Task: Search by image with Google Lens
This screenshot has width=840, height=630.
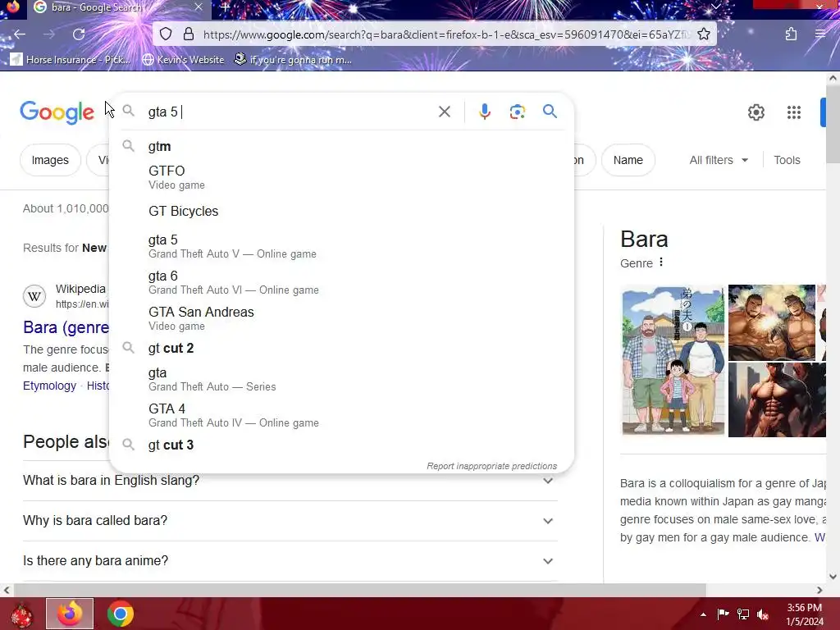Action: [x=517, y=112]
